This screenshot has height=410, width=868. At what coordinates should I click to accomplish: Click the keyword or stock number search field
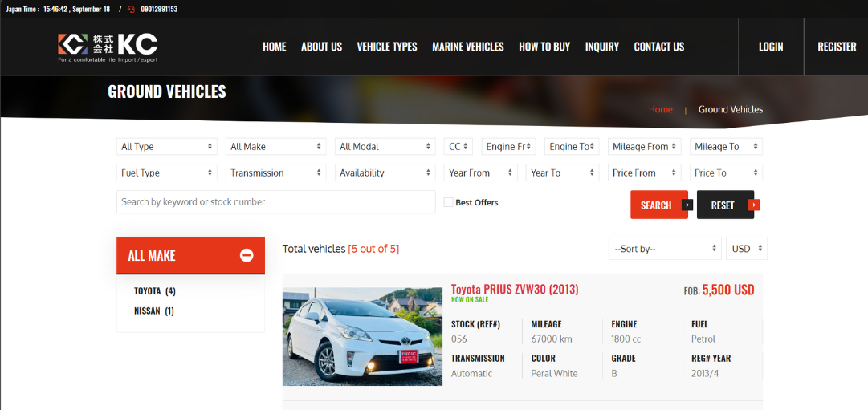pyautogui.click(x=275, y=202)
